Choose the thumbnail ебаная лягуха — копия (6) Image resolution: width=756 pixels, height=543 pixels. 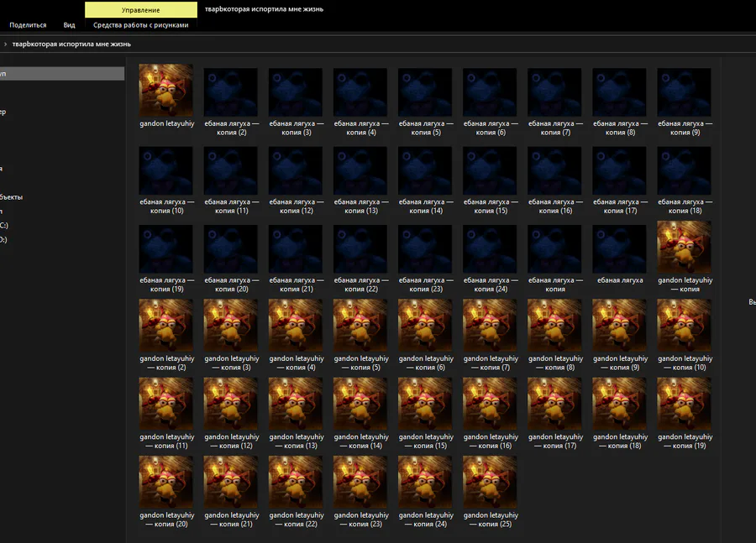490,92
